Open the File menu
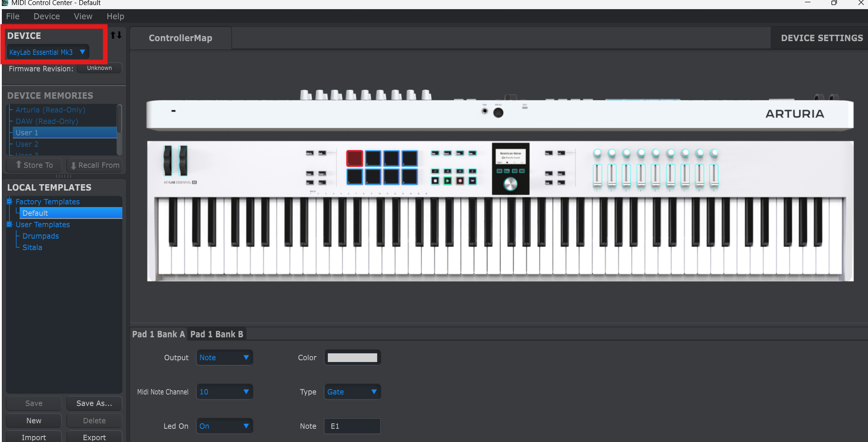This screenshot has height=442, width=868. point(13,16)
